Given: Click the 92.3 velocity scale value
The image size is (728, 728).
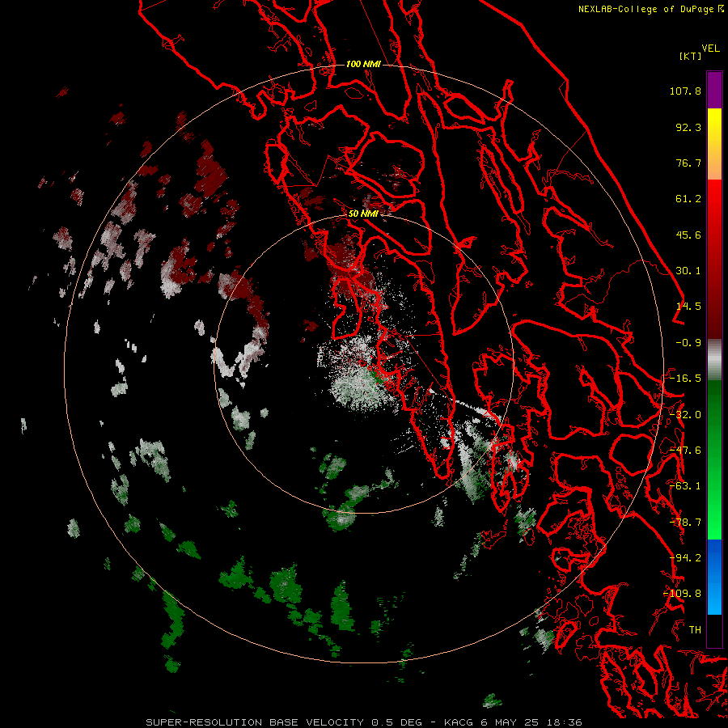Looking at the screenshot, I should tap(688, 127).
